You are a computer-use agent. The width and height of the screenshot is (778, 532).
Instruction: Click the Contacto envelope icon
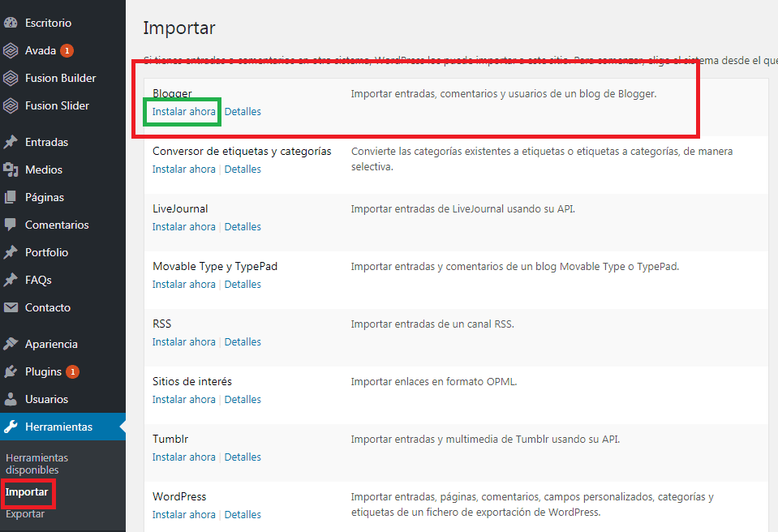click(11, 307)
